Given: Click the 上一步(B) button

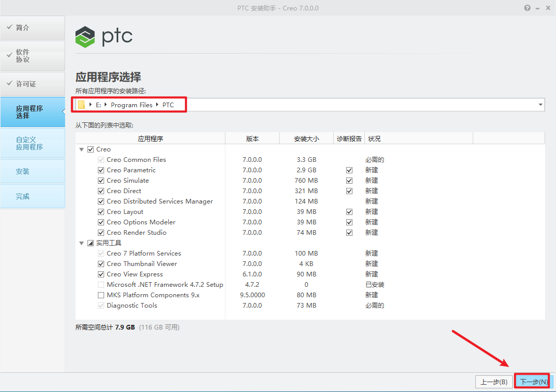Looking at the screenshot, I should [x=494, y=381].
